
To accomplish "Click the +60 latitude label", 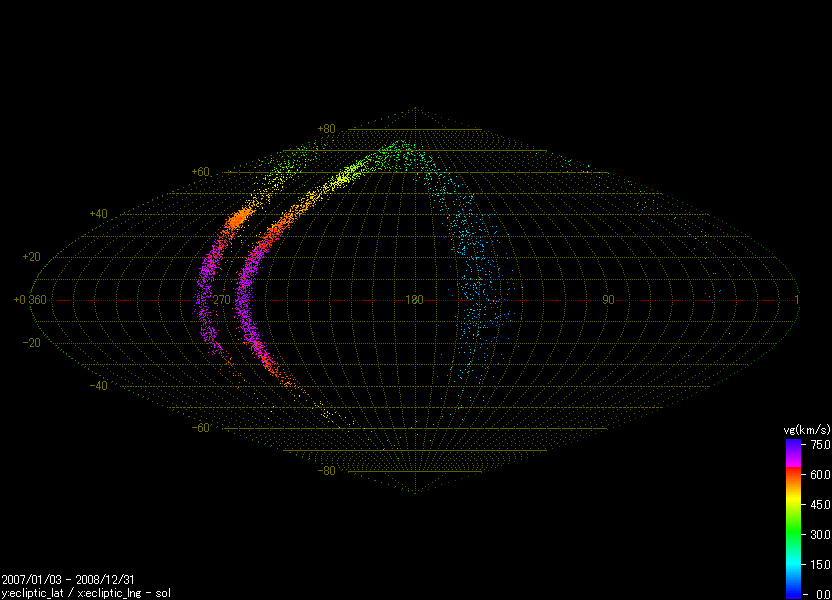I will (x=200, y=172).
